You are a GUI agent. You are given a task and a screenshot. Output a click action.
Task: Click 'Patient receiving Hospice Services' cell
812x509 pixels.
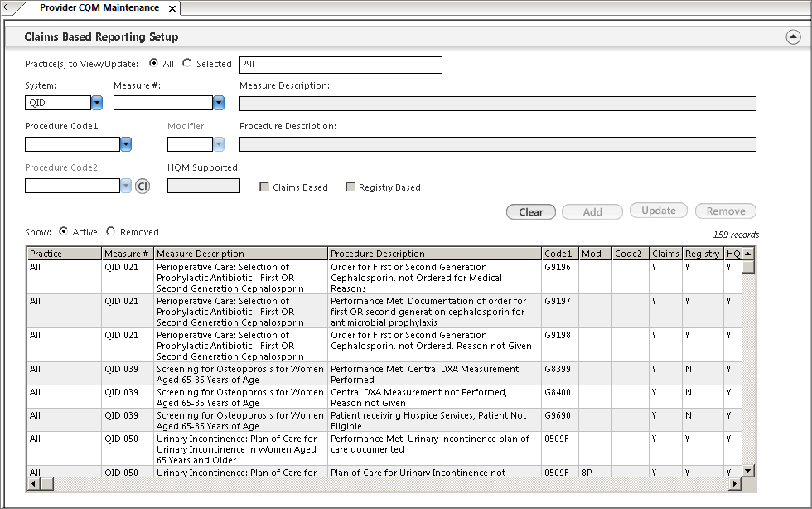click(434, 420)
